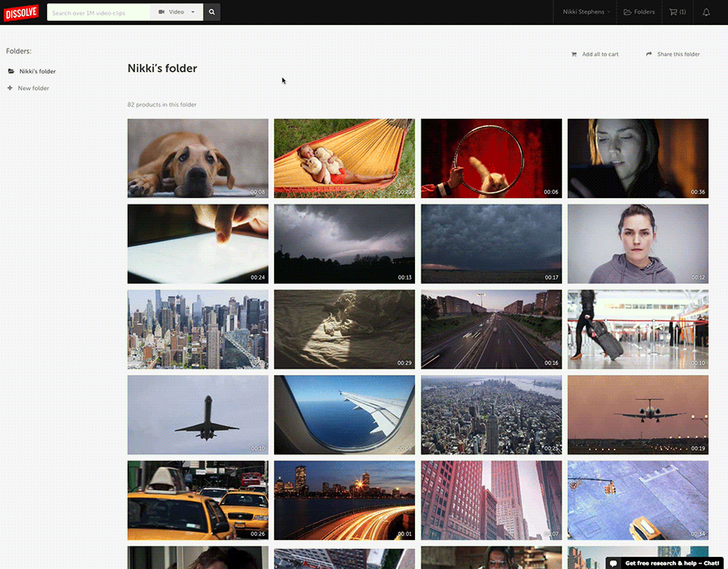The image size is (728, 569).
Task: Click the magnifier search button
Action: (x=212, y=12)
